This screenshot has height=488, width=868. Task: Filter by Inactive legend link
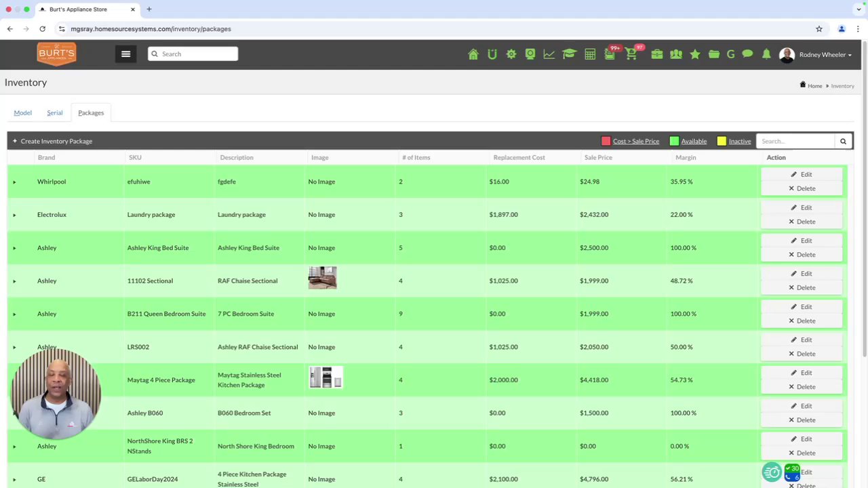pos(740,141)
